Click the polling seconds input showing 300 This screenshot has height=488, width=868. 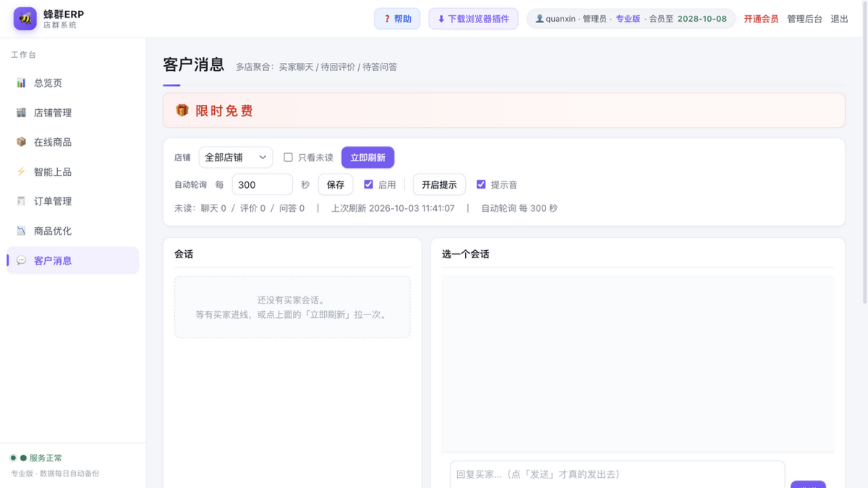(x=262, y=184)
